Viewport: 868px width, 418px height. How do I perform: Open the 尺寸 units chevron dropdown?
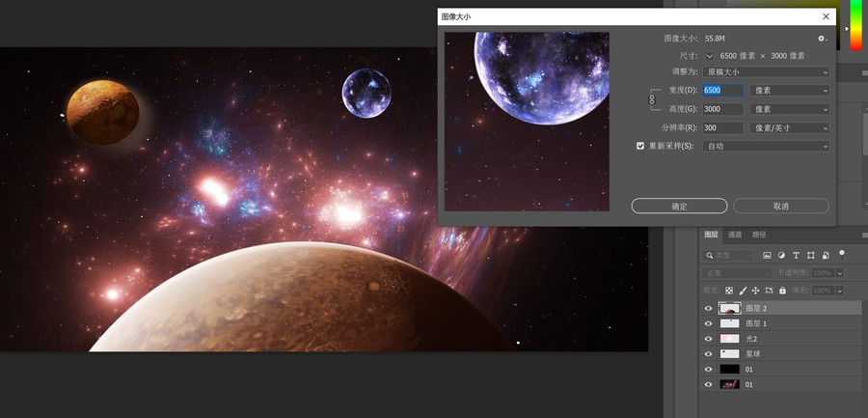[710, 56]
